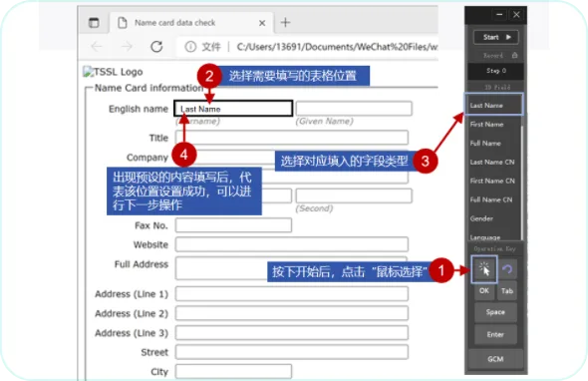Viewport: 588px width, 381px height.
Task: Click the purple undo arrow icon
Action: point(507,269)
